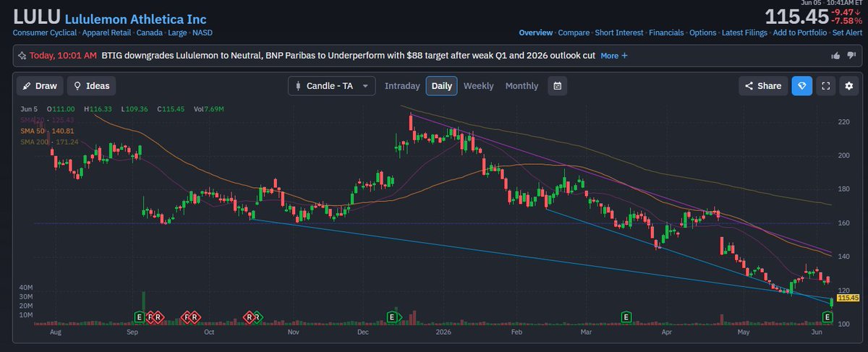This screenshot has height=352, width=868.
Task: Open chart settings gear icon
Action: pos(850,85)
